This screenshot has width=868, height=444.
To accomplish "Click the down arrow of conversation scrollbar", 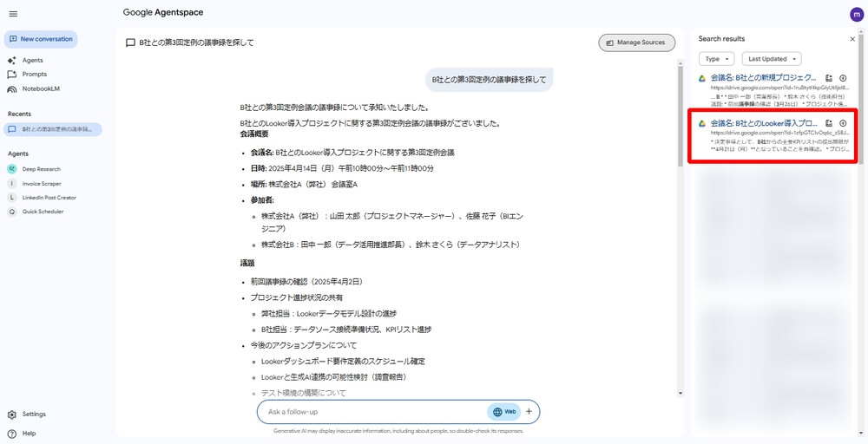I will click(681, 393).
